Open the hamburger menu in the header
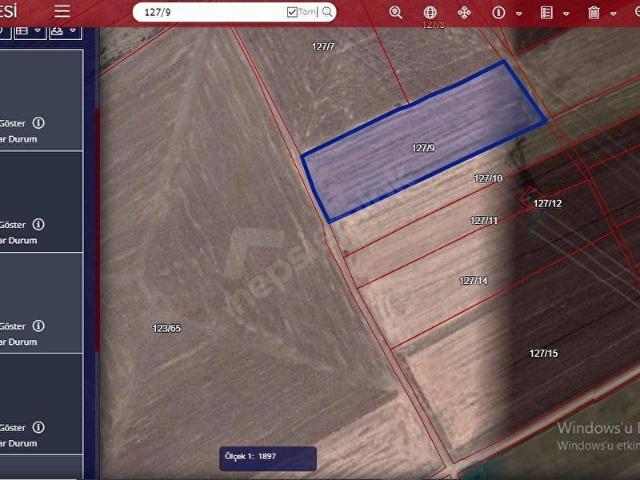The image size is (640, 480). pos(62,11)
